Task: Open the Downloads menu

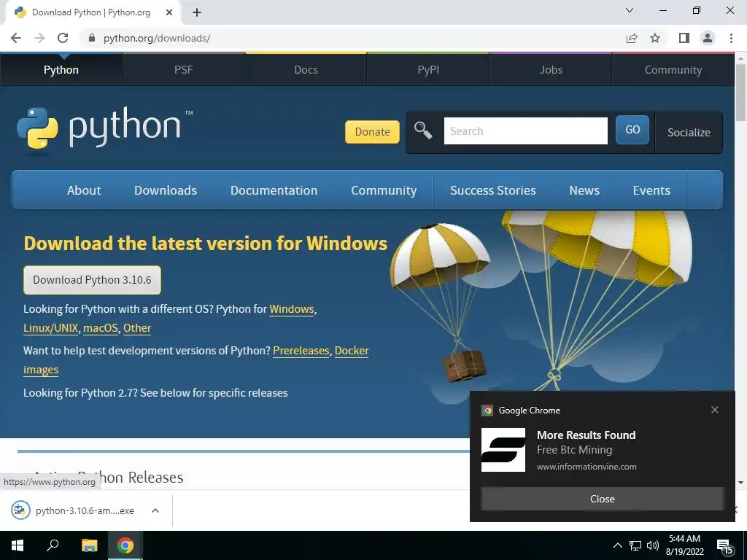Action: 166,190
